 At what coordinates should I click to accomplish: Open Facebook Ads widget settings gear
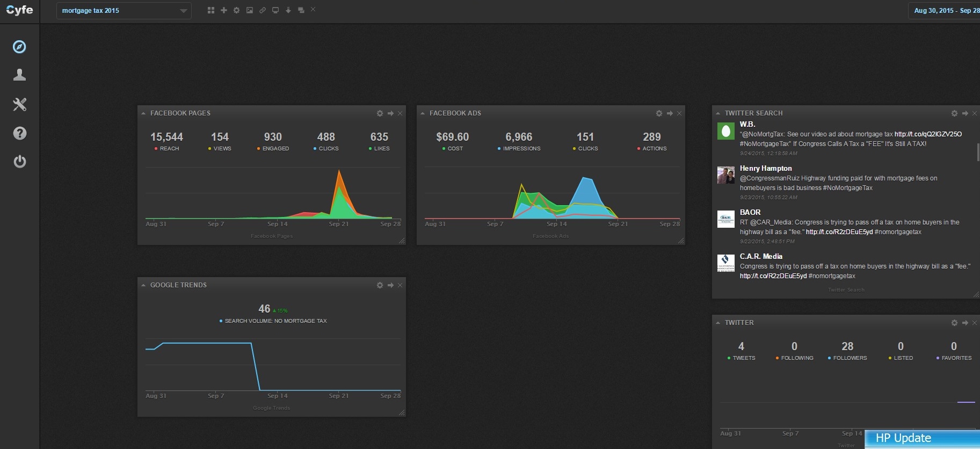click(659, 113)
